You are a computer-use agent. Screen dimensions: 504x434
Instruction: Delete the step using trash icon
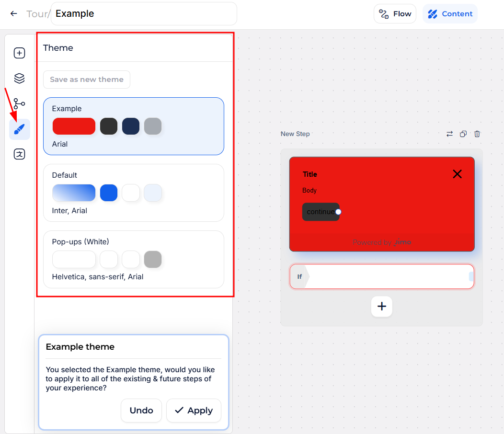pyautogui.click(x=477, y=134)
